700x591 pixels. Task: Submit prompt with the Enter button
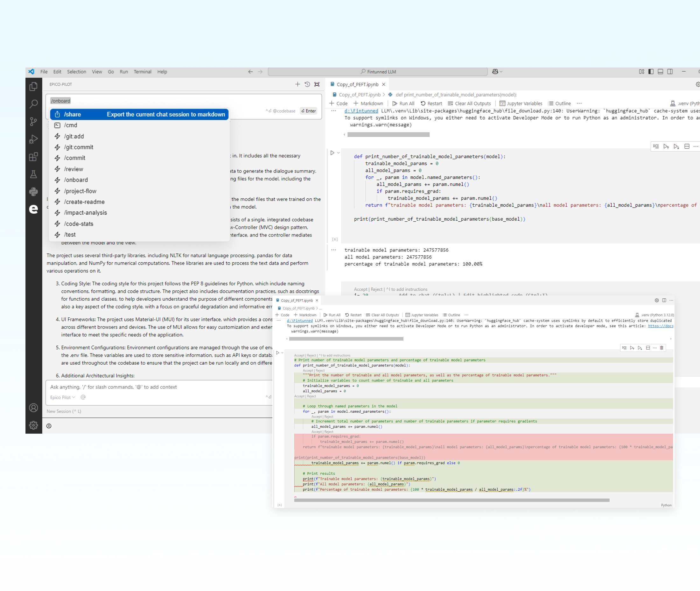[x=309, y=111]
